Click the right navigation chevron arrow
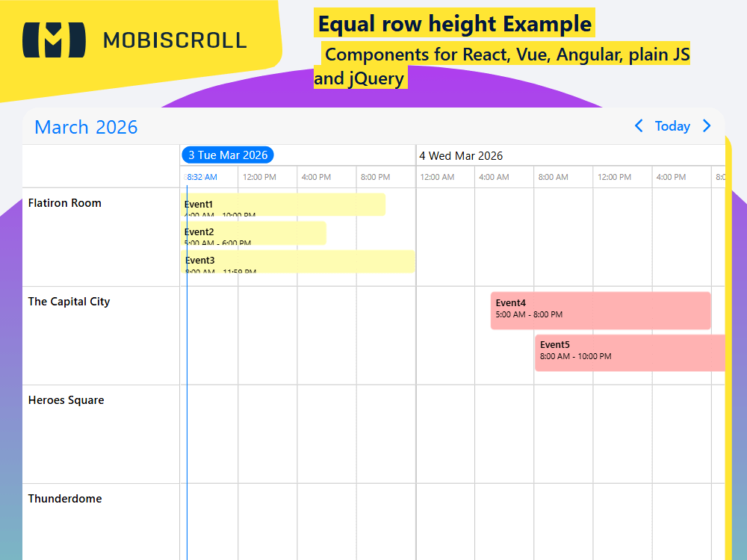This screenshot has width=747, height=560. click(707, 126)
